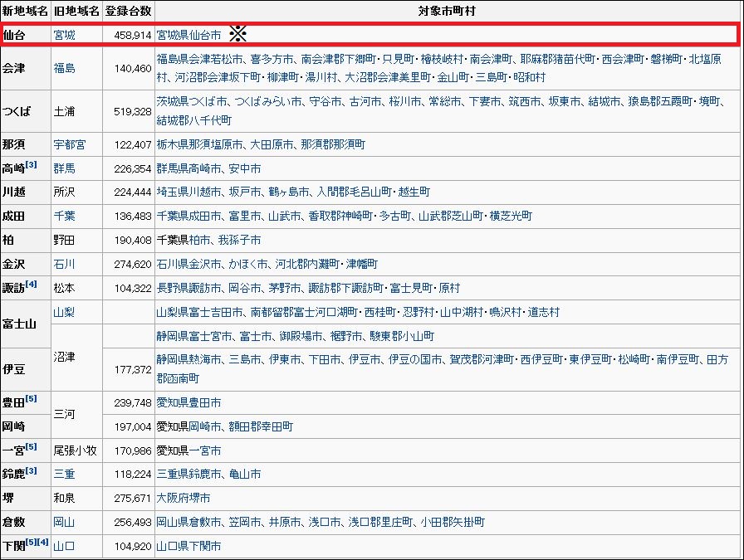Open the 大阪府堺市 link
Screen dimensions: 744x560
pyautogui.click(x=184, y=499)
